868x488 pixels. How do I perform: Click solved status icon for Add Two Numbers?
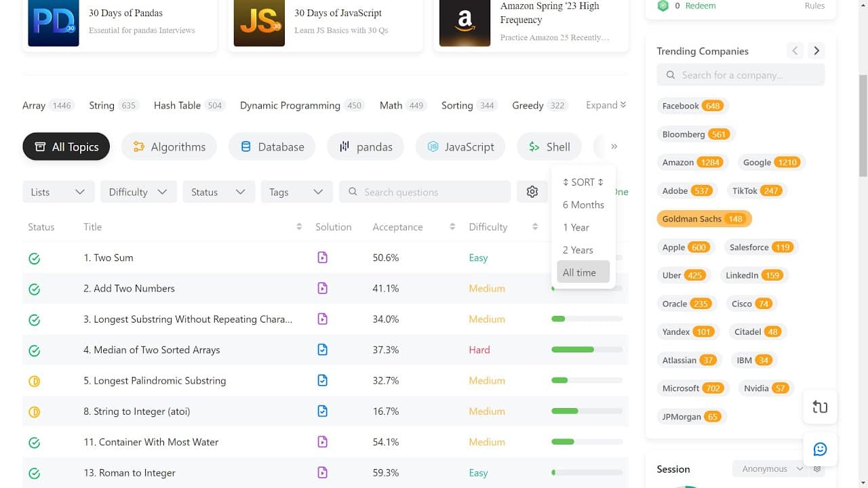(x=35, y=289)
